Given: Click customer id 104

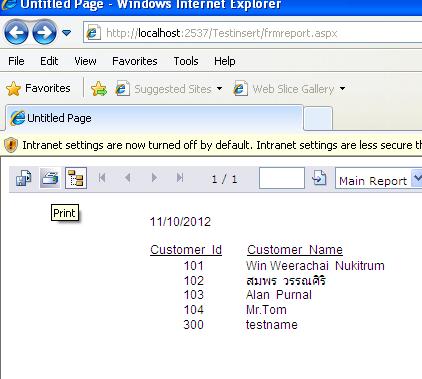Looking at the screenshot, I should pyautogui.click(x=194, y=310).
